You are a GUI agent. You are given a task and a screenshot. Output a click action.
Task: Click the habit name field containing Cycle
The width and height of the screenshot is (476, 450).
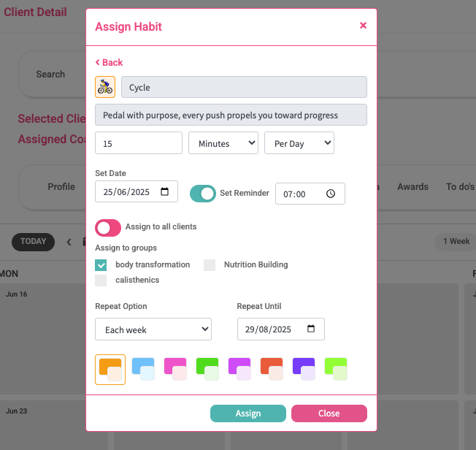[244, 87]
